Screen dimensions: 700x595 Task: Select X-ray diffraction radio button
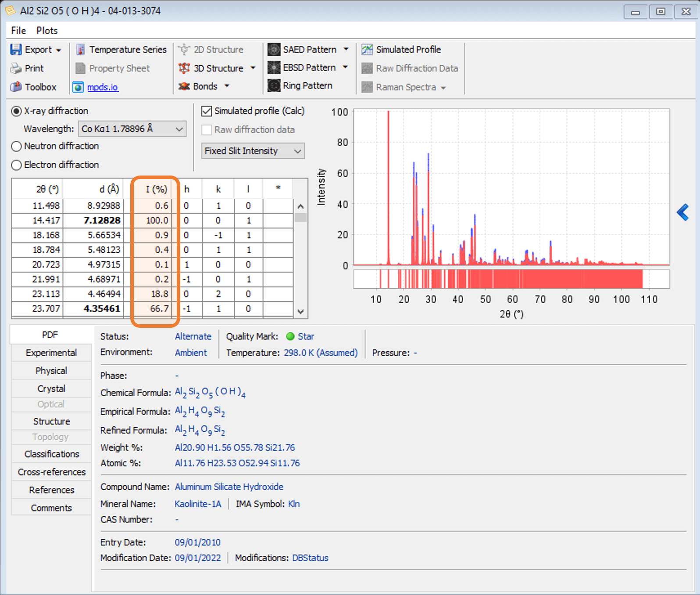point(16,111)
